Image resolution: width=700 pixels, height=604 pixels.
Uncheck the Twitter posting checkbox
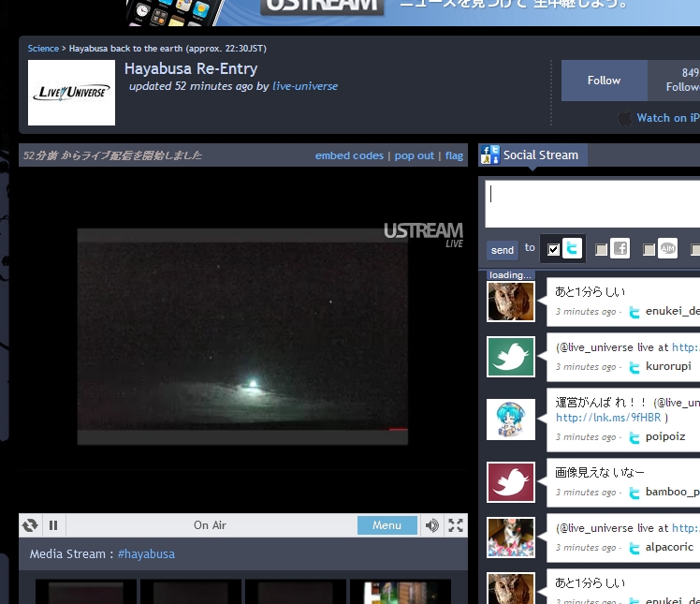[x=553, y=249]
